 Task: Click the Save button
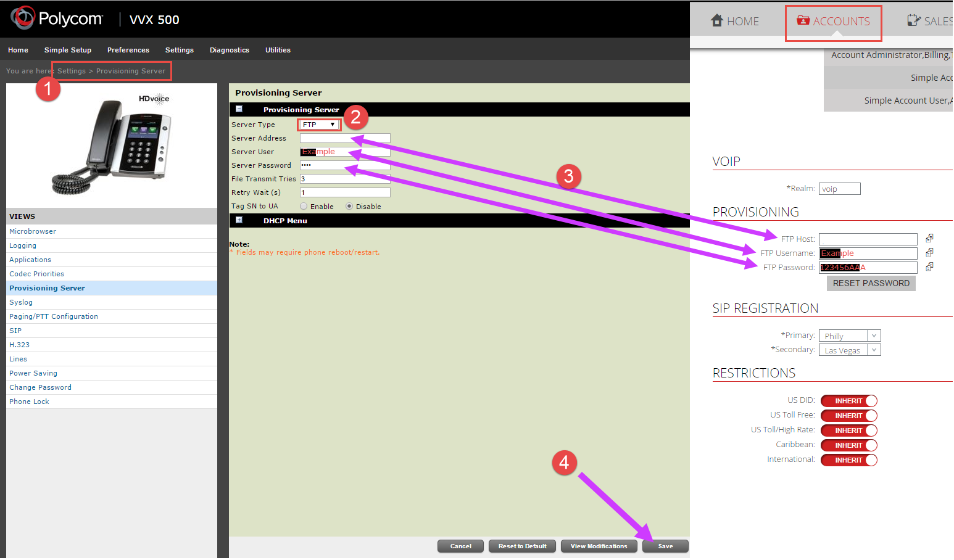pyautogui.click(x=665, y=546)
